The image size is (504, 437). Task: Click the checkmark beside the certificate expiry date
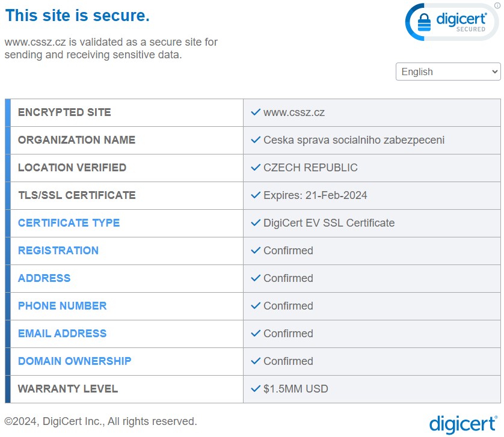pos(256,195)
